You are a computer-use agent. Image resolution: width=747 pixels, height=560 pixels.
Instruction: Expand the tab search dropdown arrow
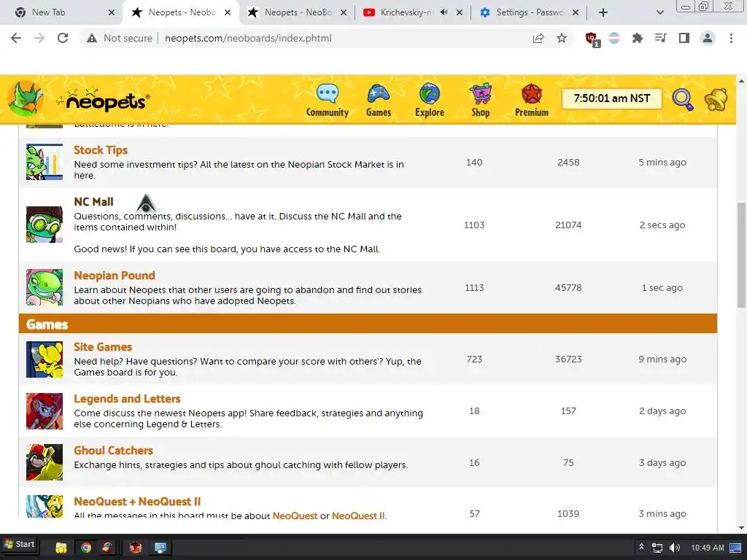659,12
